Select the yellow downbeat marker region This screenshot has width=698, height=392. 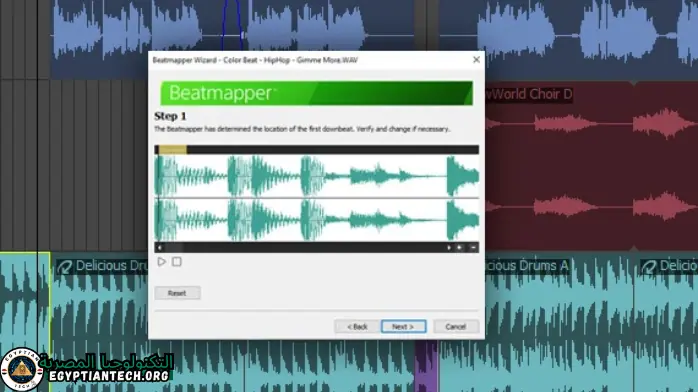(x=173, y=150)
